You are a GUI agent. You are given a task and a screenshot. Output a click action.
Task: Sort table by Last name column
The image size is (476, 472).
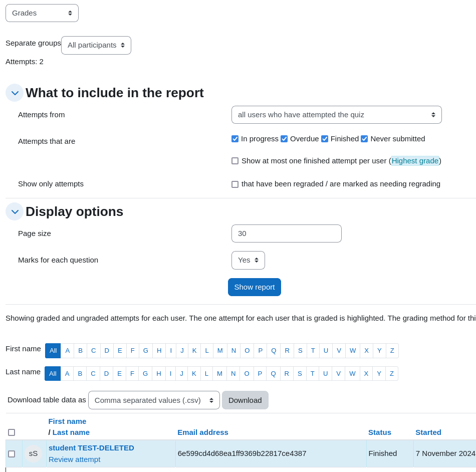click(71, 432)
